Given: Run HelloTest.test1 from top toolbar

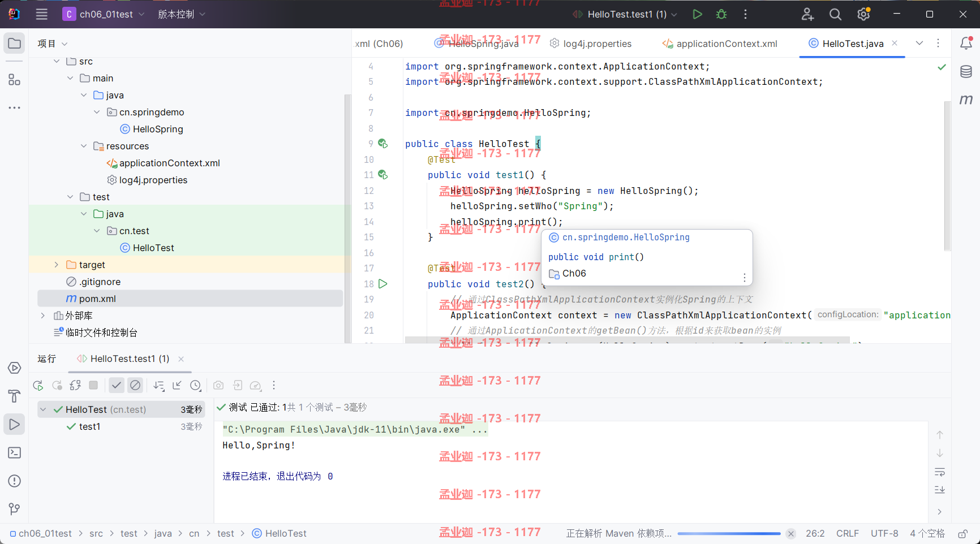Looking at the screenshot, I should pos(697,14).
